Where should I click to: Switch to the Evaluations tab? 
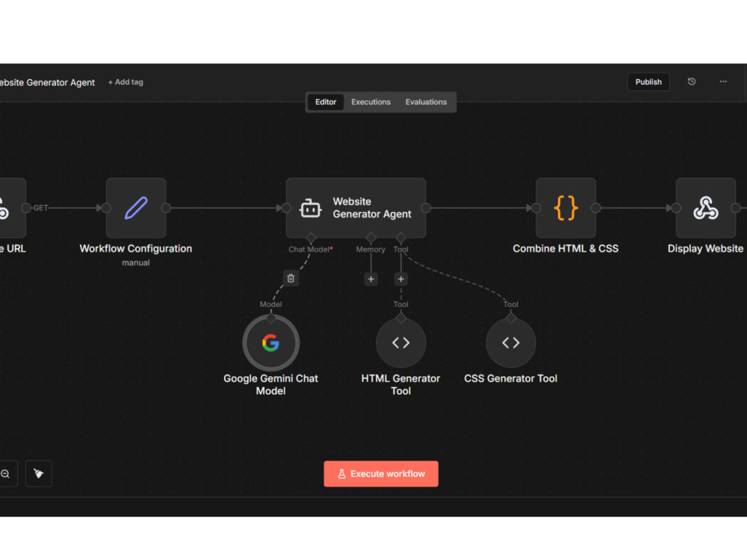(426, 102)
